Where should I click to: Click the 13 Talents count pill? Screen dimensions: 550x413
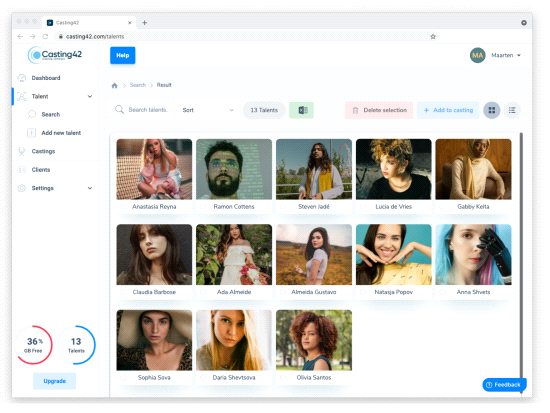(x=264, y=110)
